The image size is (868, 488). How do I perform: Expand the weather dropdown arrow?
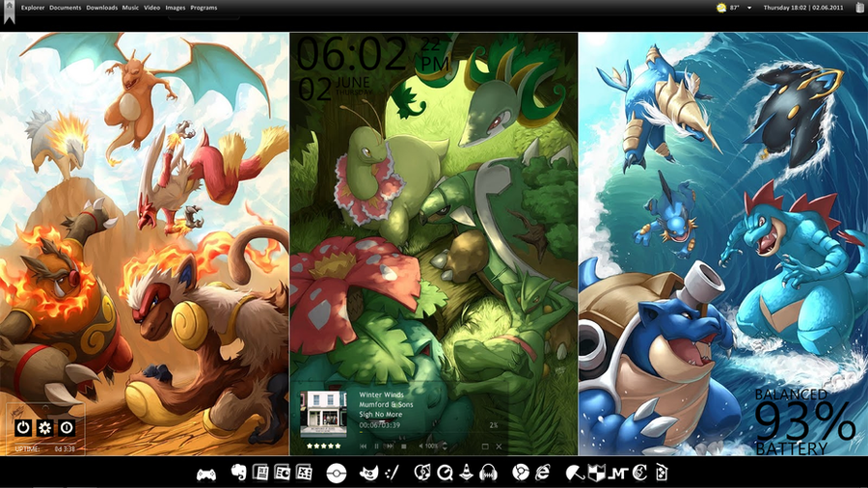click(749, 8)
